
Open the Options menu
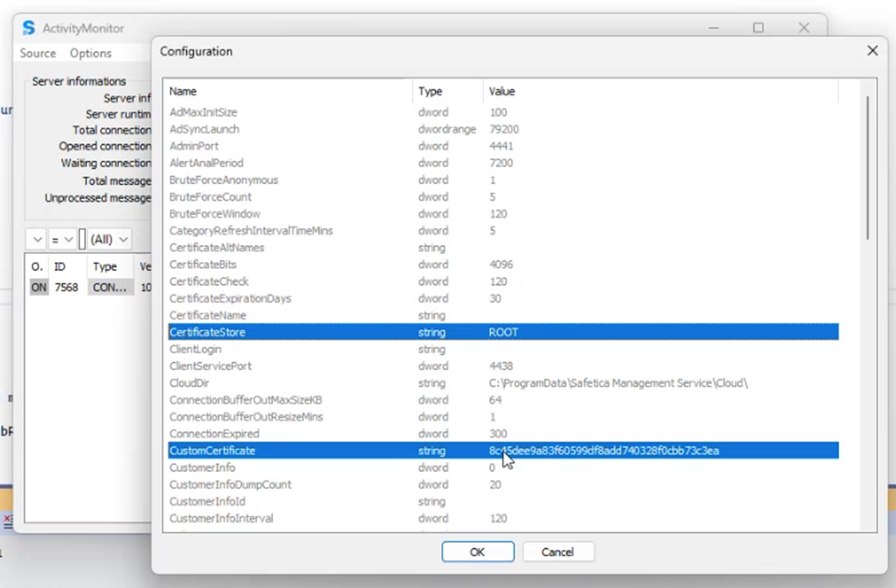click(89, 53)
